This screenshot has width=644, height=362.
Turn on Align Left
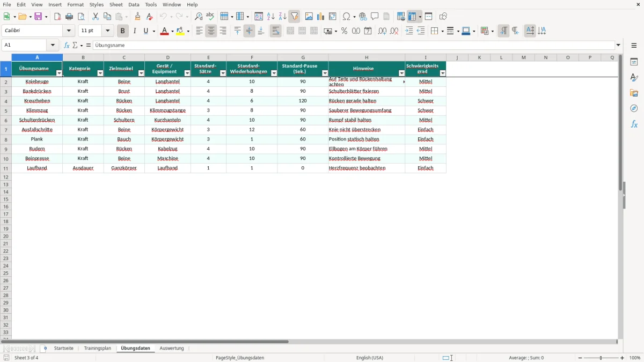coord(199,31)
